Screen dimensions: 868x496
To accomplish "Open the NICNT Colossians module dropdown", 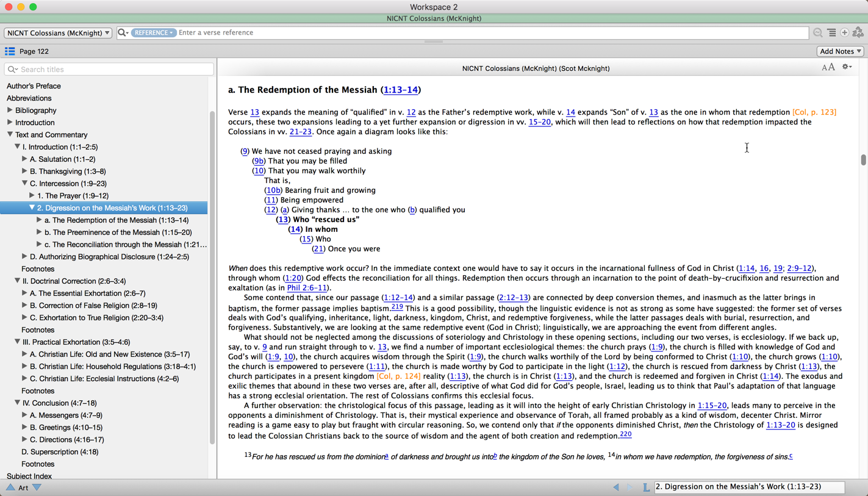I will pyautogui.click(x=58, y=33).
